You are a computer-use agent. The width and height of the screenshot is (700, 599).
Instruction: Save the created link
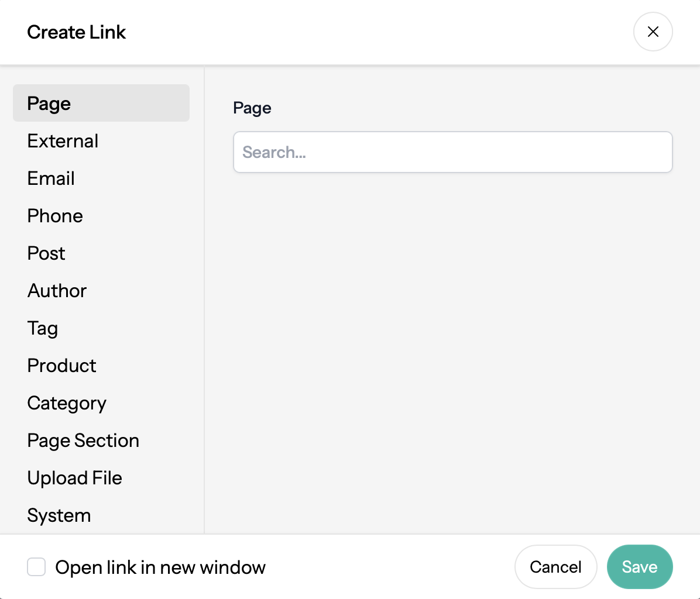(640, 566)
